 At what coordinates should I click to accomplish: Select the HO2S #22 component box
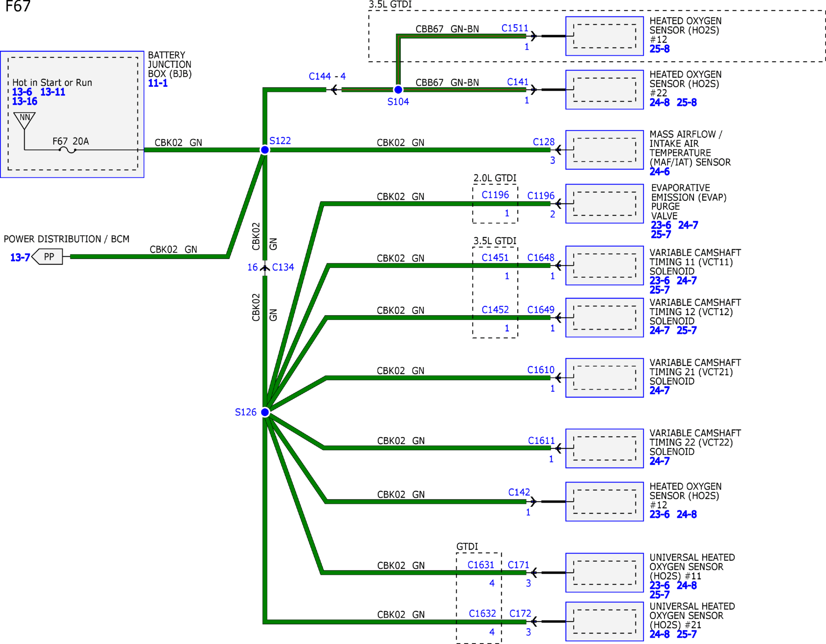605,90
